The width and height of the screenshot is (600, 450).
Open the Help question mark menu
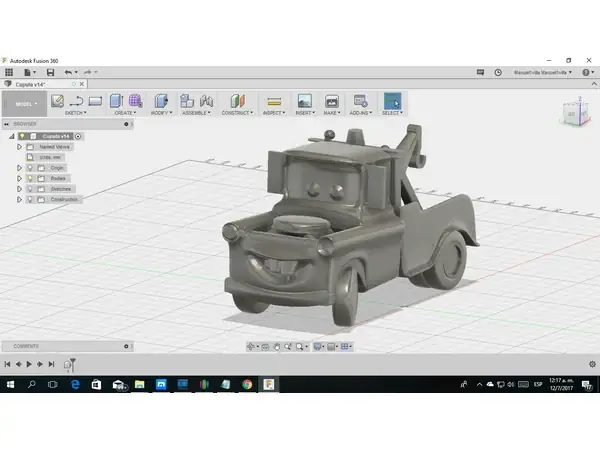[x=588, y=72]
